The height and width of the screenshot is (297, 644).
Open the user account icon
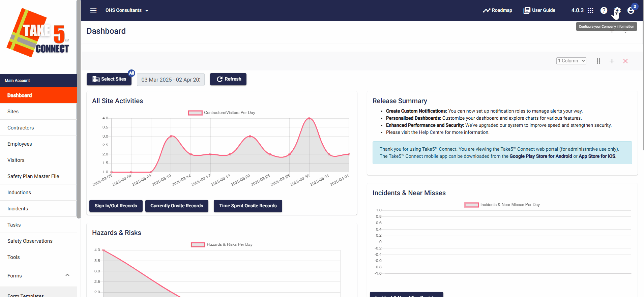point(631,10)
